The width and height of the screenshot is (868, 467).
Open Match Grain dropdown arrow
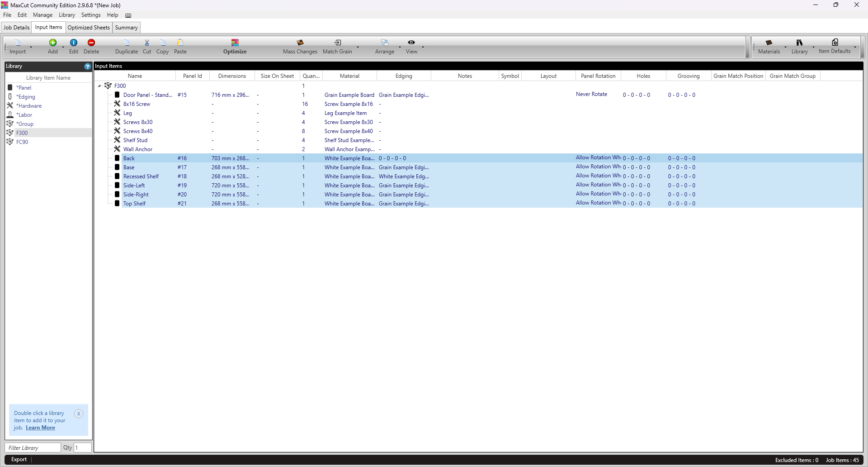[x=358, y=47]
